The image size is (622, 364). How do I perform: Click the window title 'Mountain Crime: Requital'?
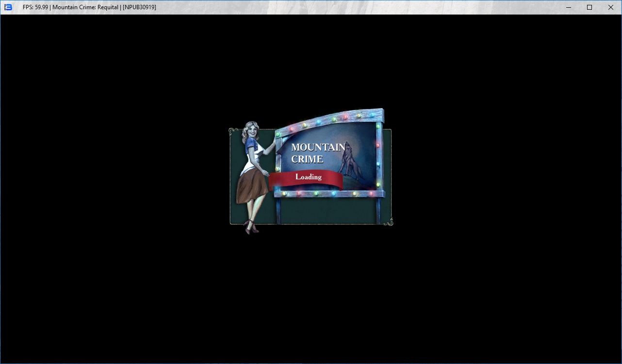(x=85, y=7)
